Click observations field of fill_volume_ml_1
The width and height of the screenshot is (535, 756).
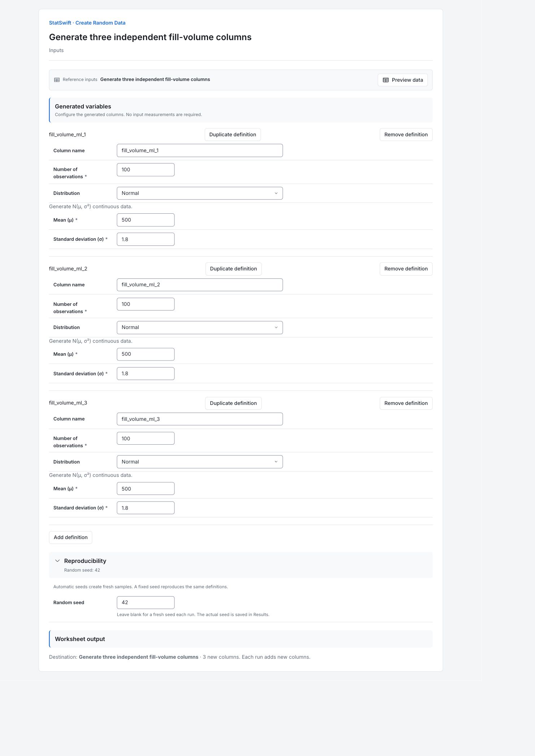[x=146, y=170]
